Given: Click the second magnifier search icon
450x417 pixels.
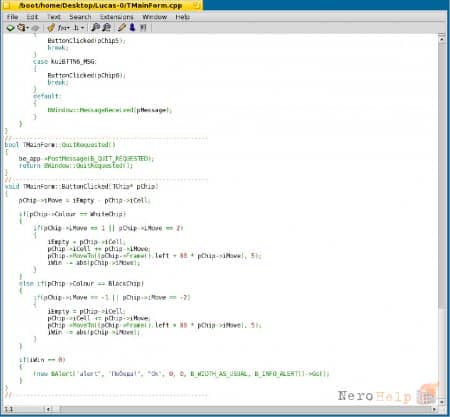Looking at the screenshot, I should click(107, 28).
